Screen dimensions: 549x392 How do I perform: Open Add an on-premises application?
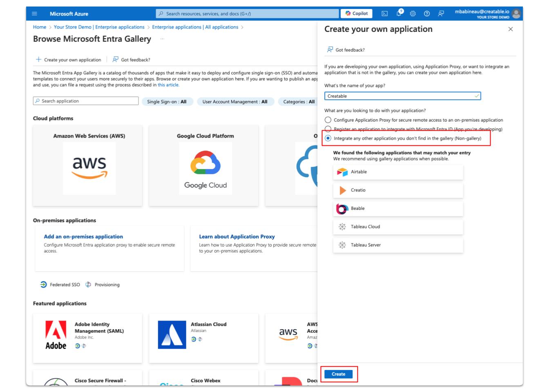[83, 236]
